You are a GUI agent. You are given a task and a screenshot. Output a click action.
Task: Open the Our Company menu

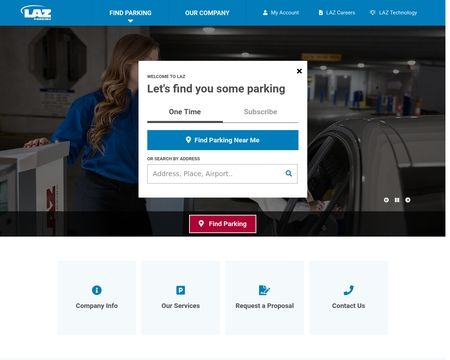(207, 13)
